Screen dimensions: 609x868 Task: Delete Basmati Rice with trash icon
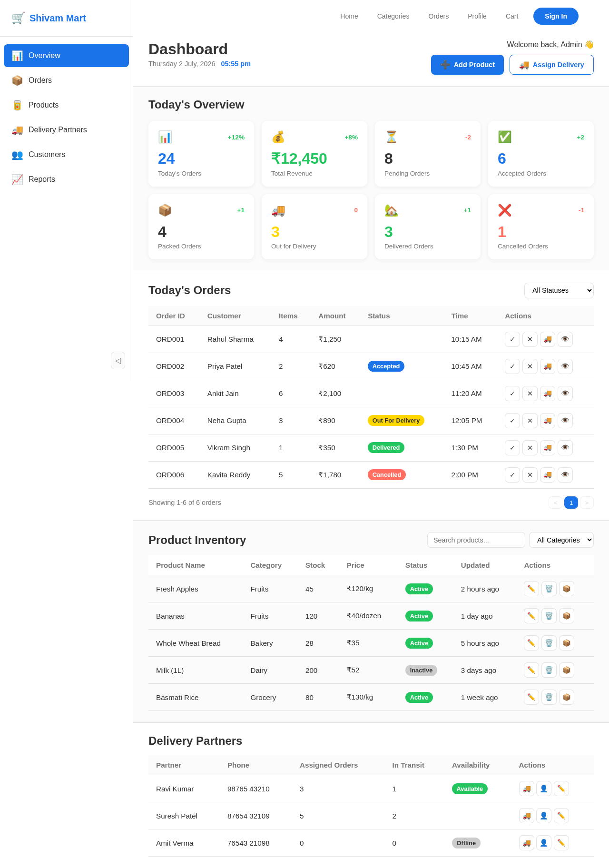[549, 697]
